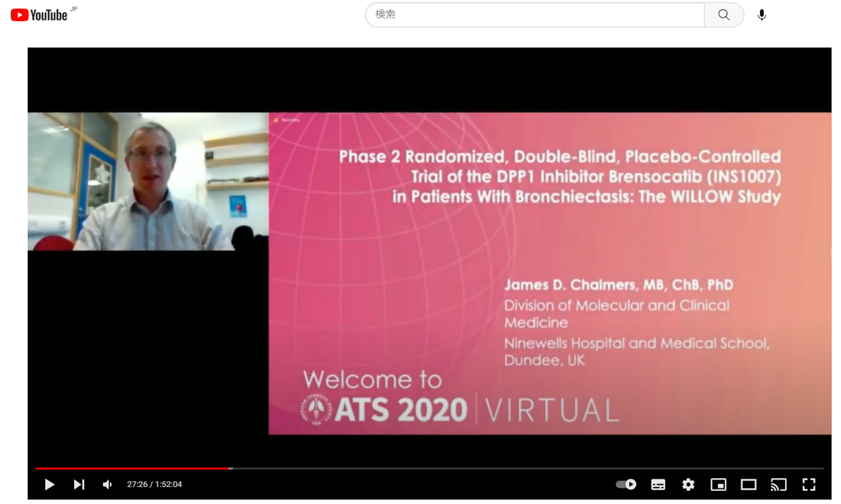
Task: Click the 'Welcome to' slide text
Action: [x=372, y=380]
